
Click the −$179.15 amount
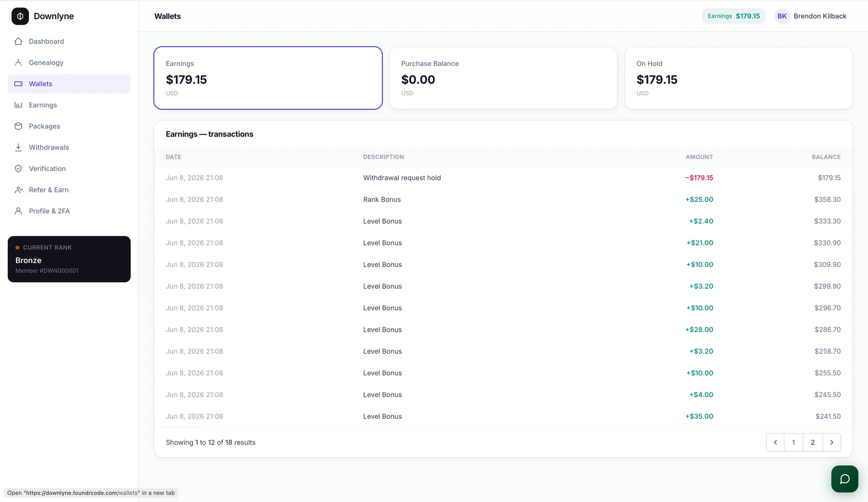pos(699,178)
